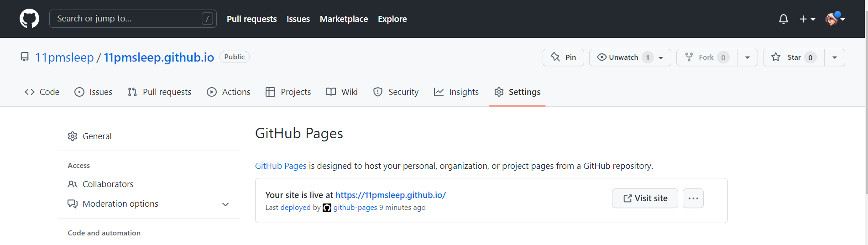Open the Wiki tab
This screenshot has height=245, width=868.
pos(342,92)
